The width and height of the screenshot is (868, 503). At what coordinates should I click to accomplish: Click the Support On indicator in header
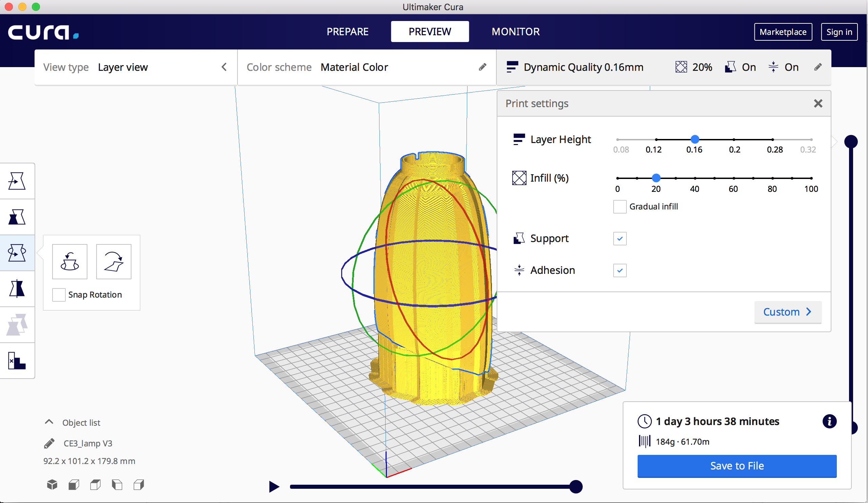pyautogui.click(x=740, y=67)
